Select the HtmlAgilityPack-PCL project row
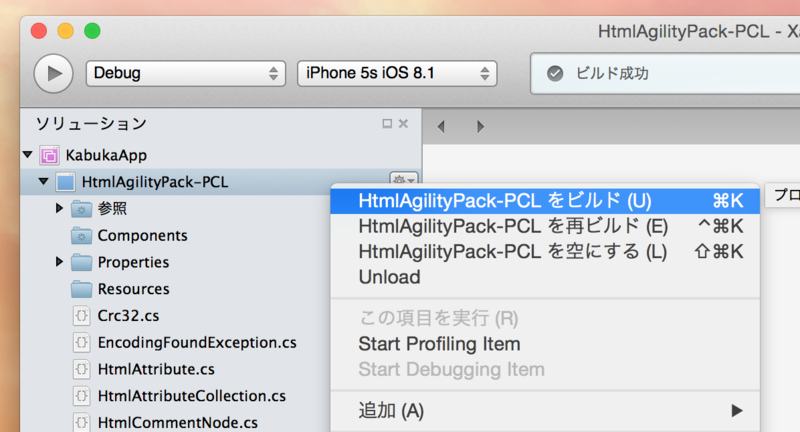 (221, 182)
